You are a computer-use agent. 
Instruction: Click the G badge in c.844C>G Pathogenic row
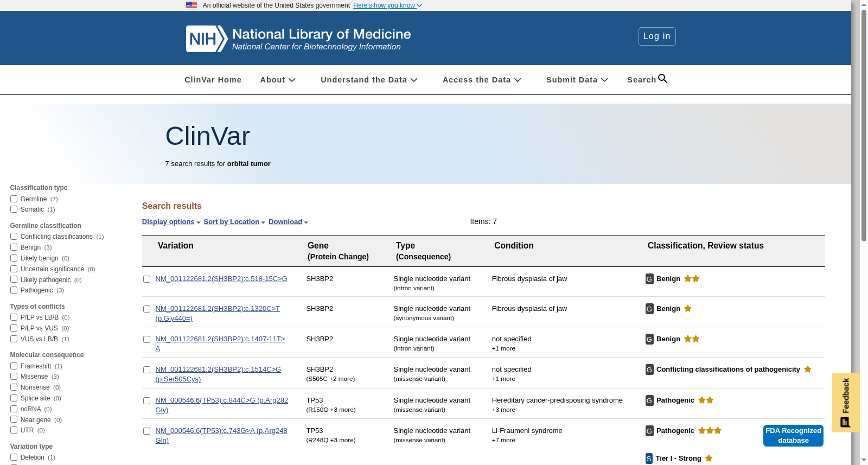click(649, 400)
